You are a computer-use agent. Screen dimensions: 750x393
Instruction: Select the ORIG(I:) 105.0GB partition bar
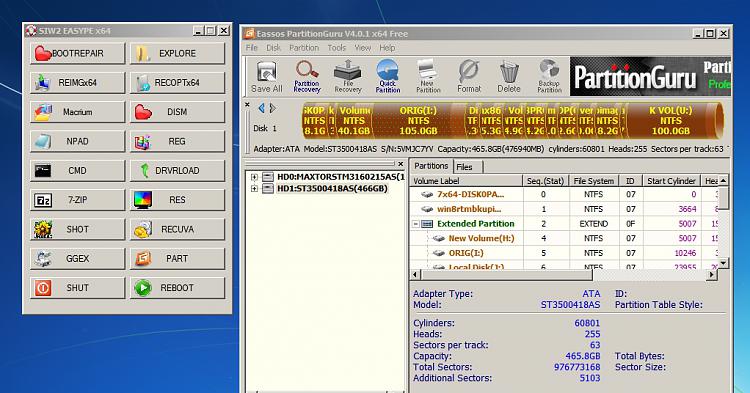pyautogui.click(x=419, y=120)
